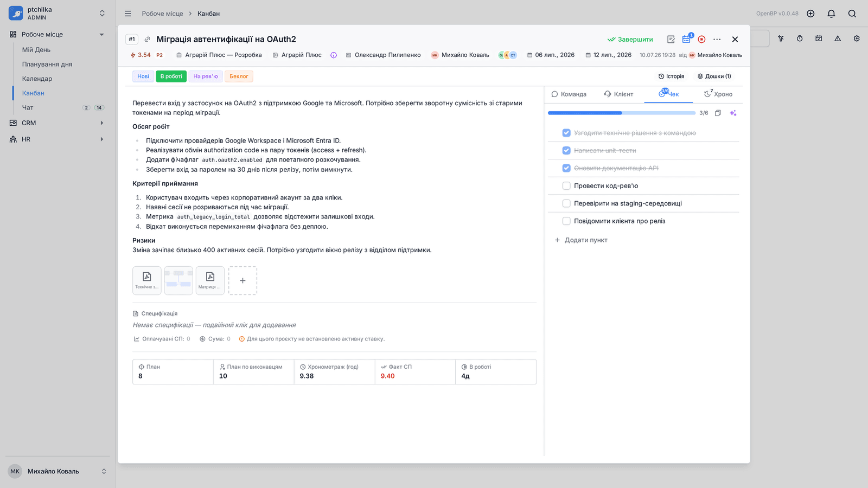This screenshot has height=488, width=868.
Task: Set status to Беклог
Action: coord(239,76)
